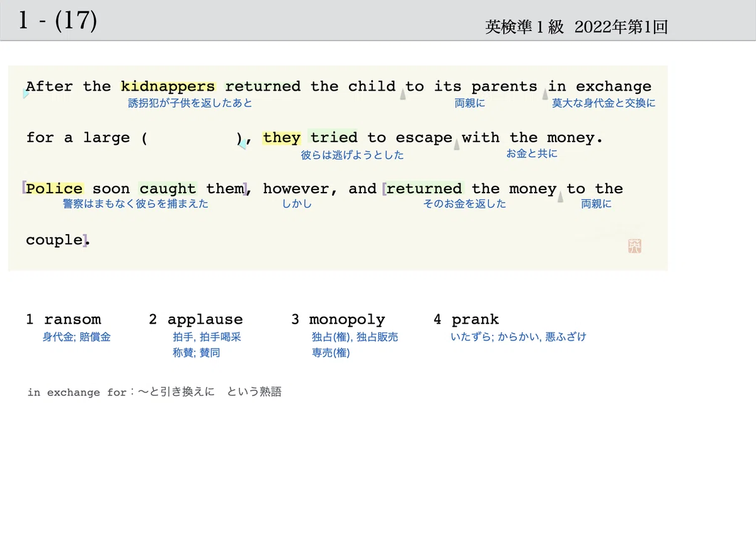Click the highlighted word 'caught'
This screenshot has width=756, height=554.
(x=168, y=189)
